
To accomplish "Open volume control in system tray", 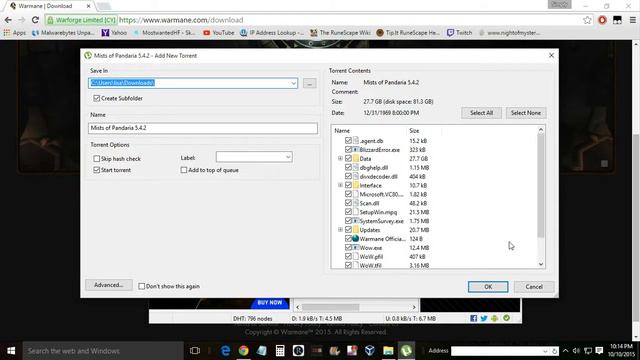I will (x=576, y=351).
